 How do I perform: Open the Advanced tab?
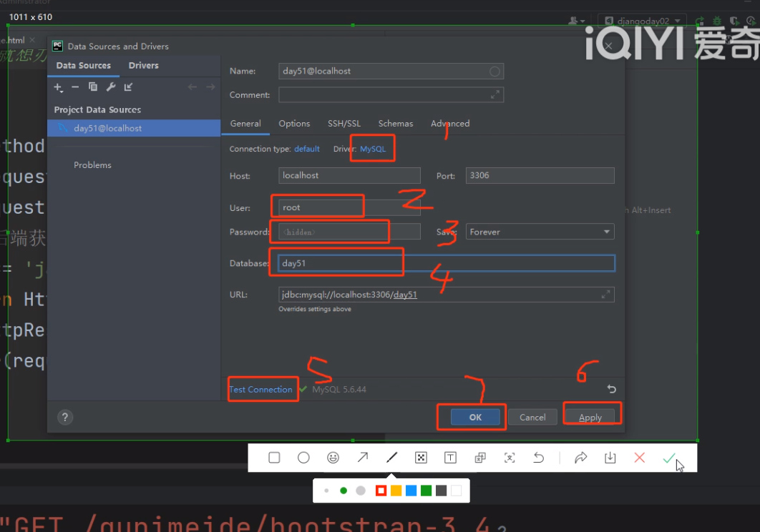(450, 124)
